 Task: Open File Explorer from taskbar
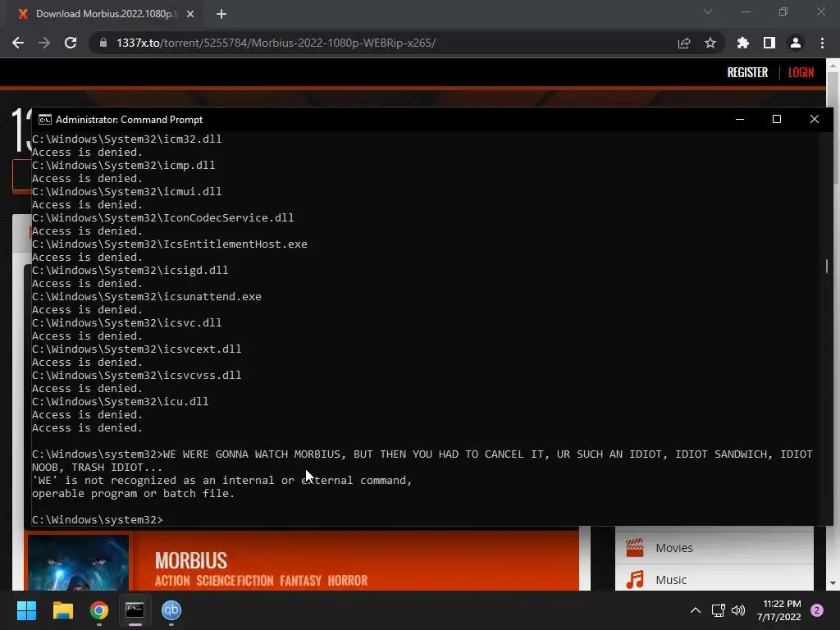click(x=62, y=610)
